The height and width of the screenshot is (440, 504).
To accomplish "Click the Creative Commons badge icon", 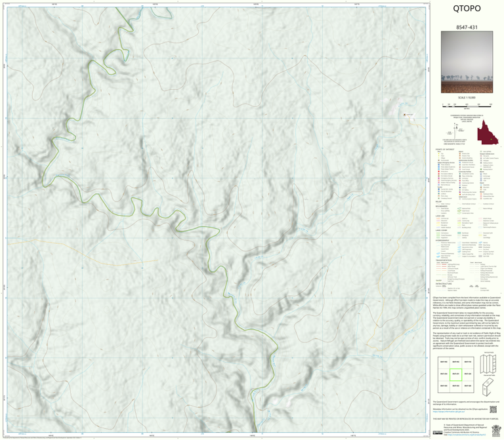I will 438,433.
